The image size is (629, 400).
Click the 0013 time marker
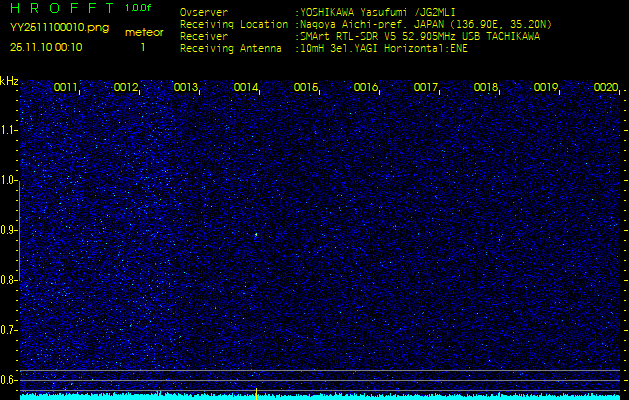point(186,87)
